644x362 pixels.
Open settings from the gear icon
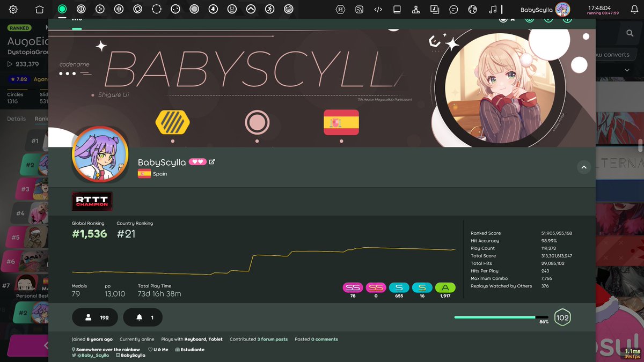(13, 9)
